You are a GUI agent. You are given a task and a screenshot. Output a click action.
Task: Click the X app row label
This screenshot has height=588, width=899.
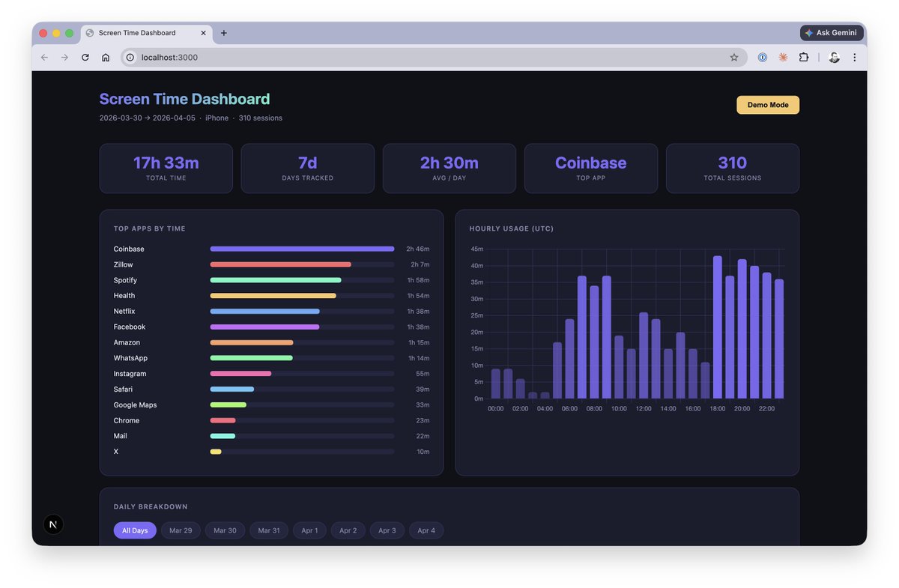(116, 452)
